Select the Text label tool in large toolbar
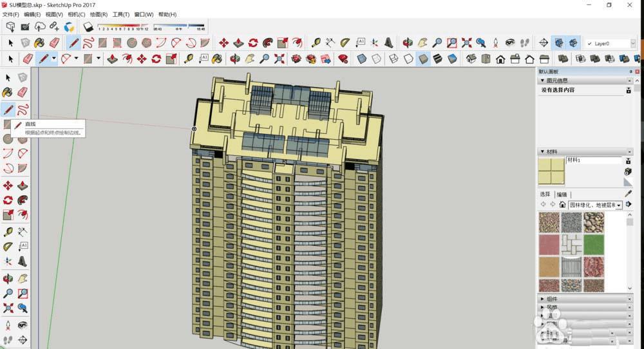The width and height of the screenshot is (644, 349). pos(360,42)
